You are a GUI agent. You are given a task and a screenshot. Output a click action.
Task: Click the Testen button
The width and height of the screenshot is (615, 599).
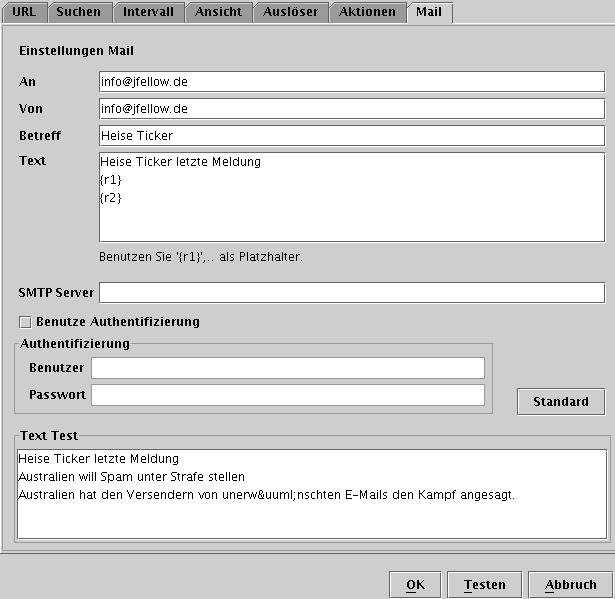point(485,585)
